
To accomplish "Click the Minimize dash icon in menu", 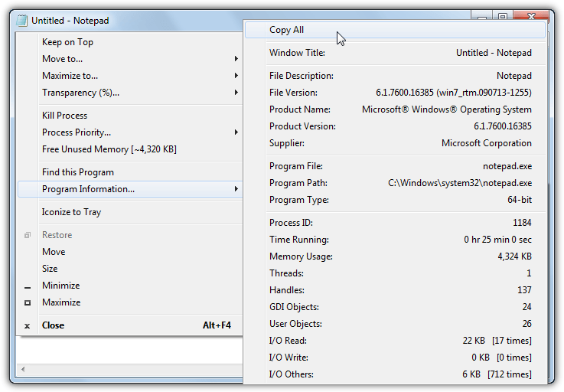I will (x=28, y=286).
